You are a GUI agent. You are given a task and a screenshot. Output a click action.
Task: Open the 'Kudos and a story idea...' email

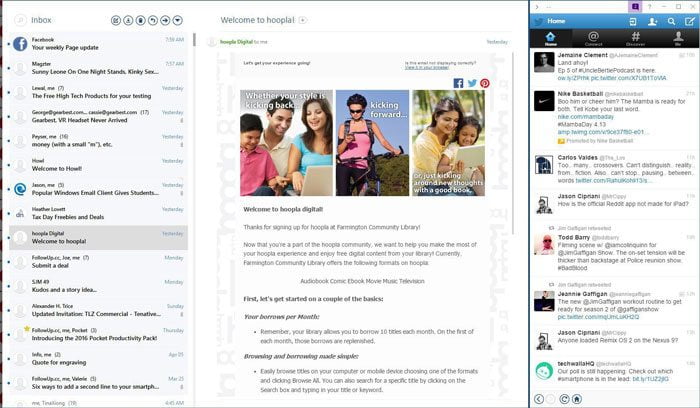pyautogui.click(x=98, y=286)
